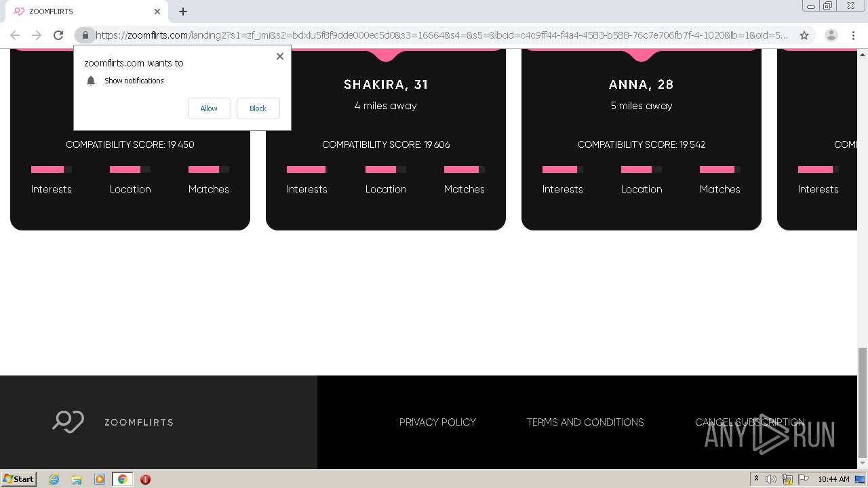
Task: Open a new tab with plus button
Action: [x=183, y=12]
